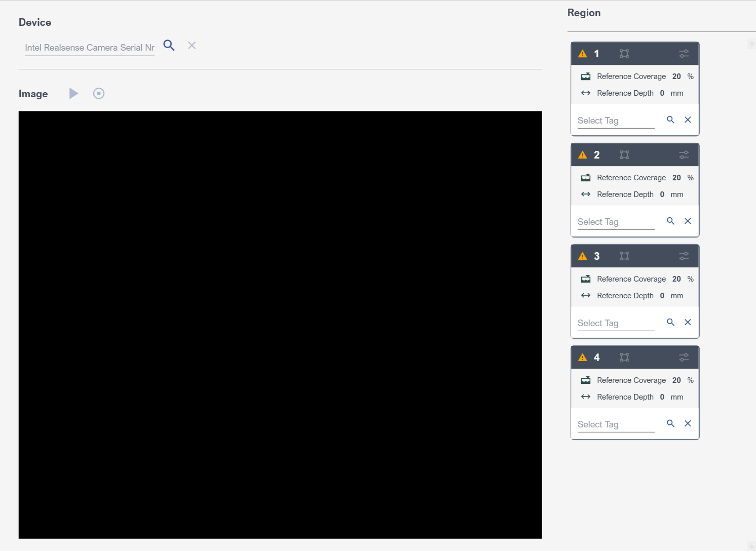Click the black camera image preview

(x=280, y=325)
